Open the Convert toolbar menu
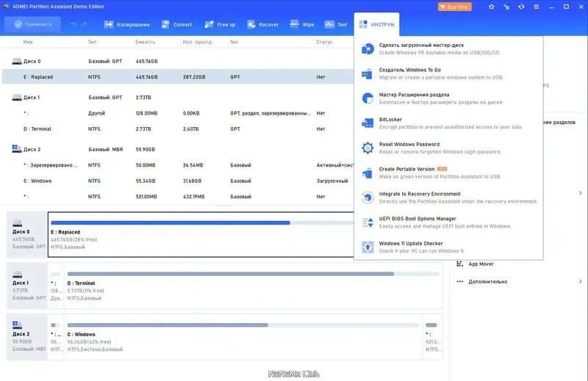The width and height of the screenshot is (588, 381). 176,24
